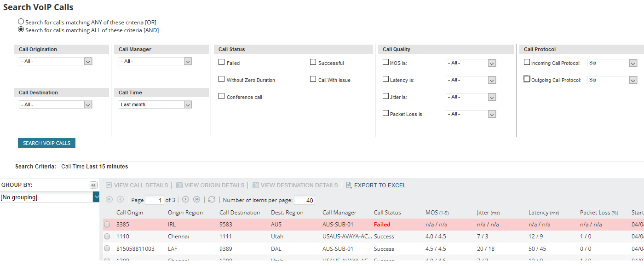Viewport: 644px width, 266px height.
Task: Click the 50 / 45 latency value
Action: click(x=538, y=249)
